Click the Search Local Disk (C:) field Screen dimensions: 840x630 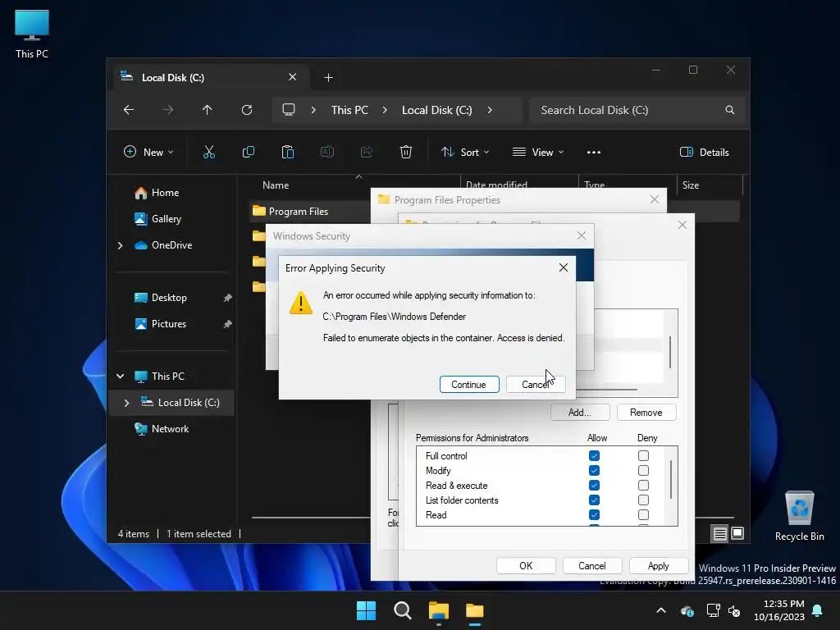pos(637,110)
